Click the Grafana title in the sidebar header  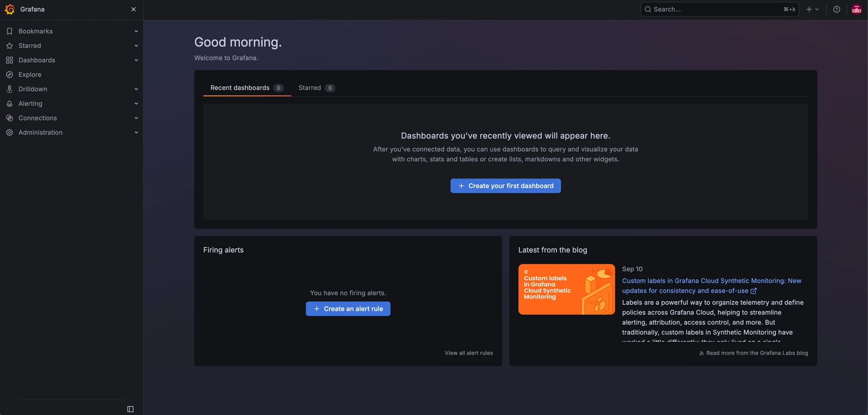pos(33,9)
